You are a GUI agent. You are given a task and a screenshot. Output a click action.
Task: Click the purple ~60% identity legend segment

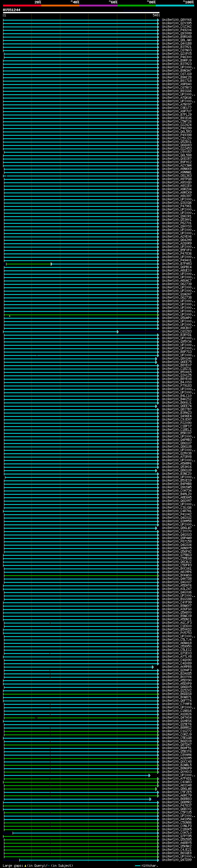click(x=98, y=6)
